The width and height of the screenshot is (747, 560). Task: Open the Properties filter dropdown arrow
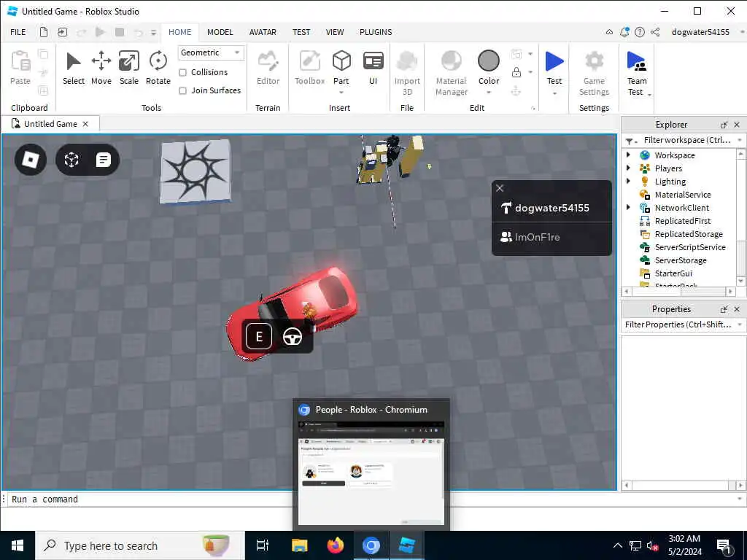point(740,324)
